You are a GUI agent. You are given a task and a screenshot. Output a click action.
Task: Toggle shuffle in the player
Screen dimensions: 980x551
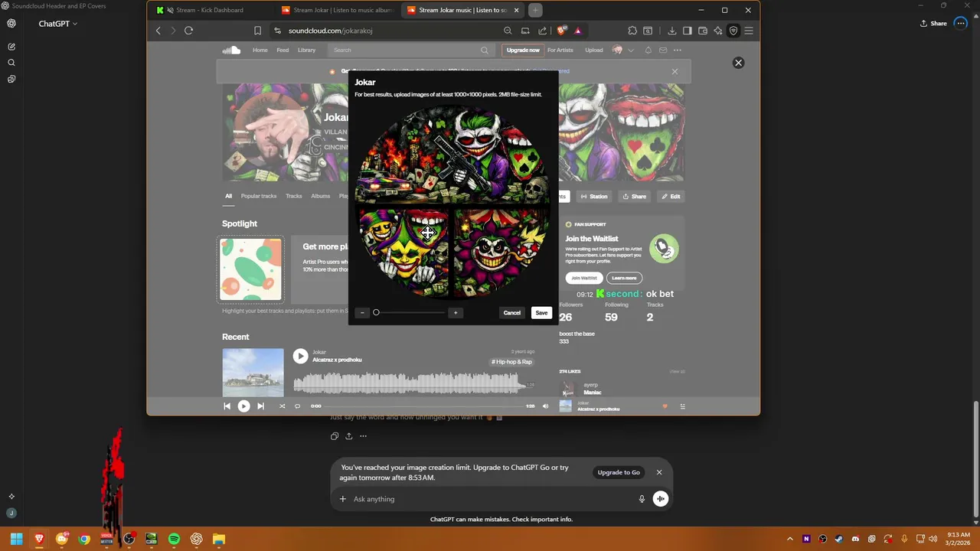point(282,406)
